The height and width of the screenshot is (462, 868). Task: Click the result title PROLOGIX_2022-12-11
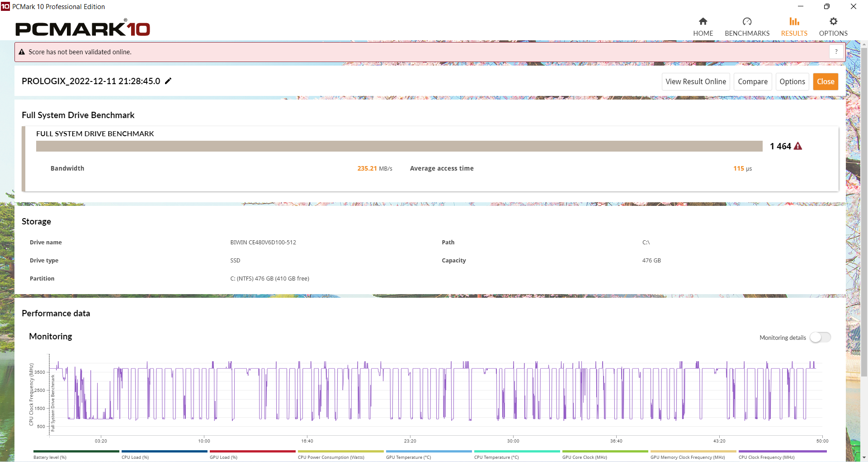click(x=91, y=81)
